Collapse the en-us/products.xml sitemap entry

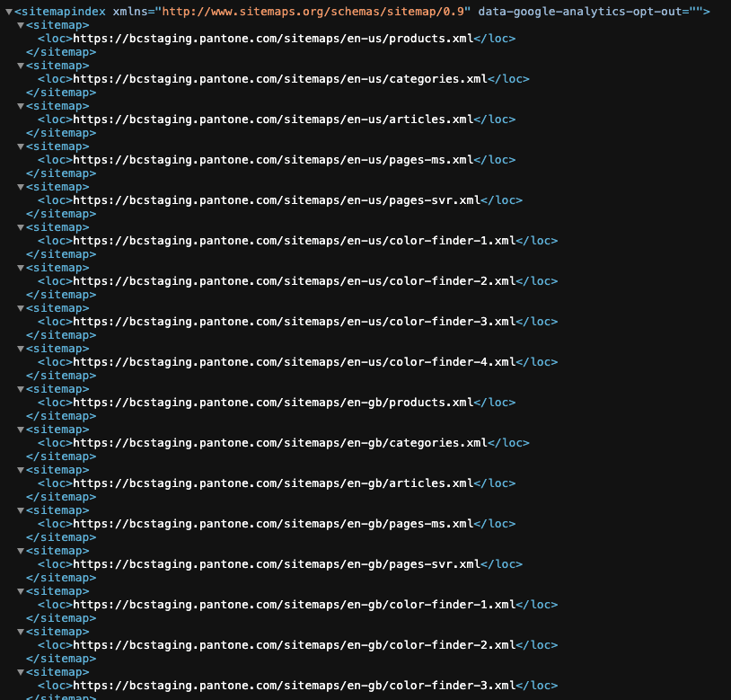(x=20, y=25)
